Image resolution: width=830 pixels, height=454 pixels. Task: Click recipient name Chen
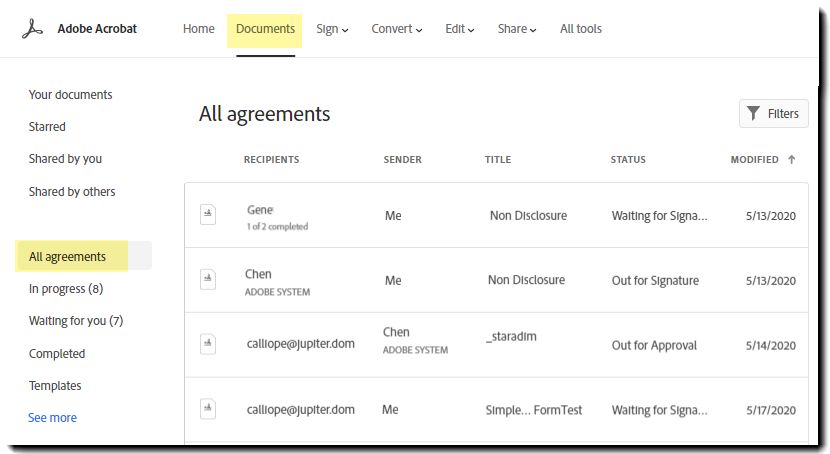258,274
